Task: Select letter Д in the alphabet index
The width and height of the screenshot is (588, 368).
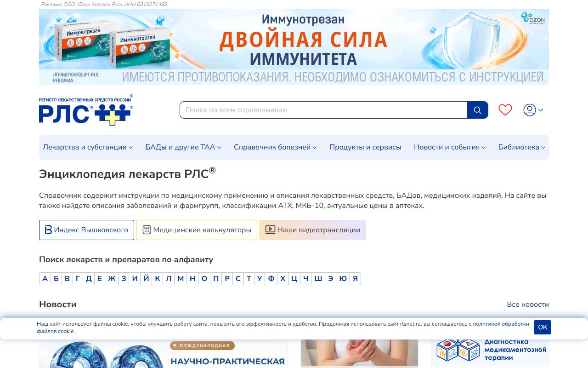Action: click(x=89, y=279)
